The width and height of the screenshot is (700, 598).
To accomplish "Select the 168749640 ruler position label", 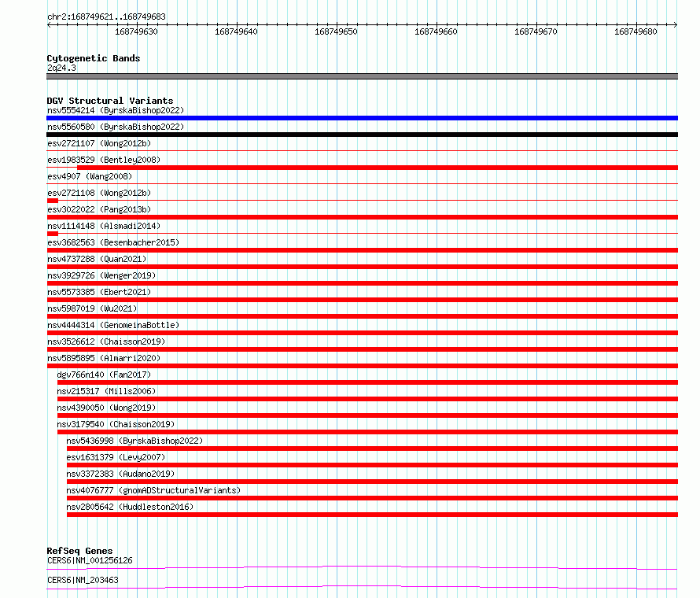I will point(236,31).
